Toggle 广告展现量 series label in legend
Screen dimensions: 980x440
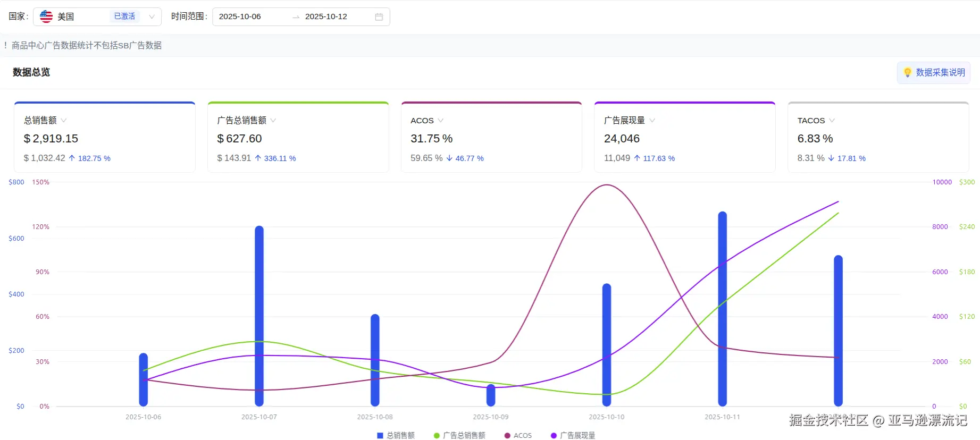tap(577, 435)
